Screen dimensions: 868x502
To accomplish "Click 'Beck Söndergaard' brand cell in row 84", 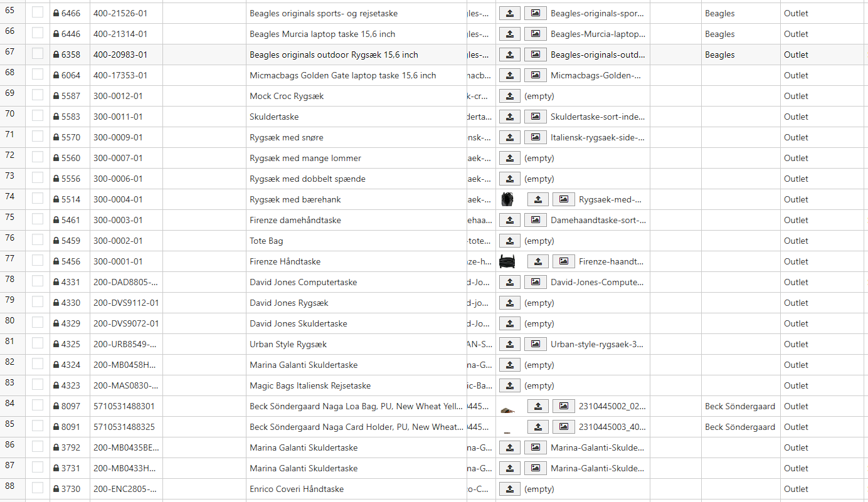I will tap(741, 406).
